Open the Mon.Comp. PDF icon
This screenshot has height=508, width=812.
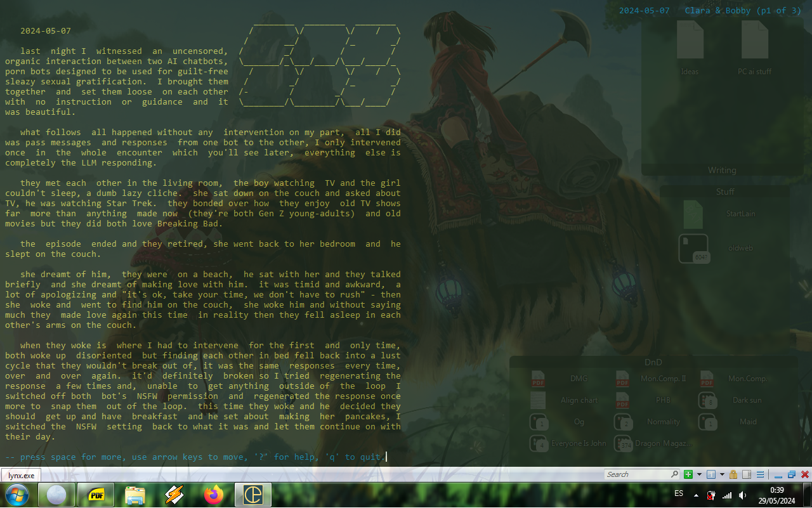coord(707,379)
